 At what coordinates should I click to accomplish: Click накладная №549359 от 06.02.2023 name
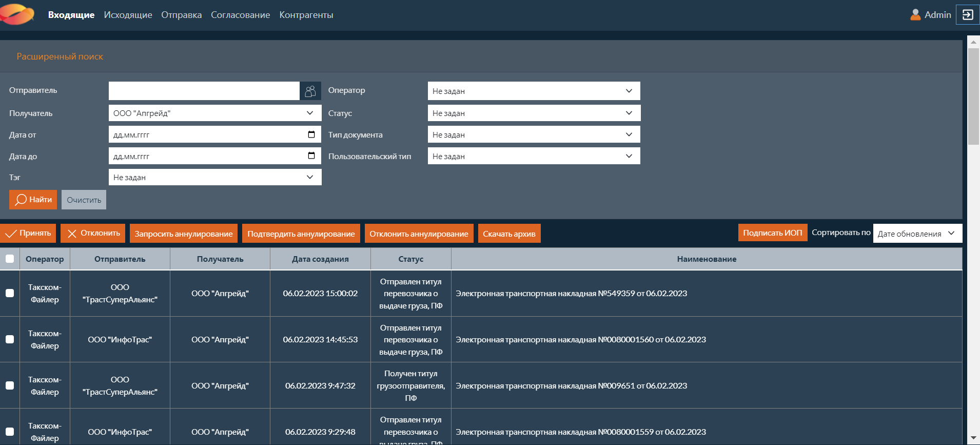pos(572,293)
